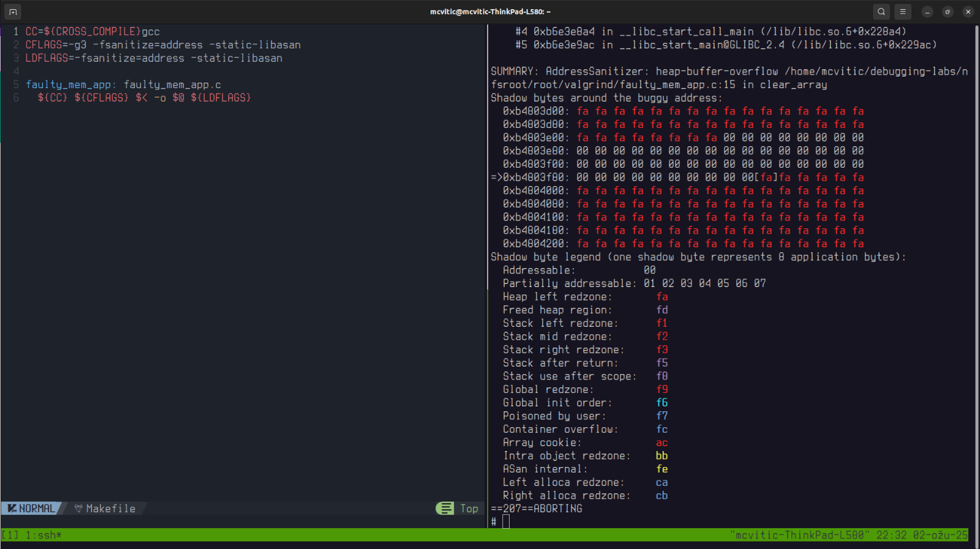Close the terminal window

(x=968, y=12)
